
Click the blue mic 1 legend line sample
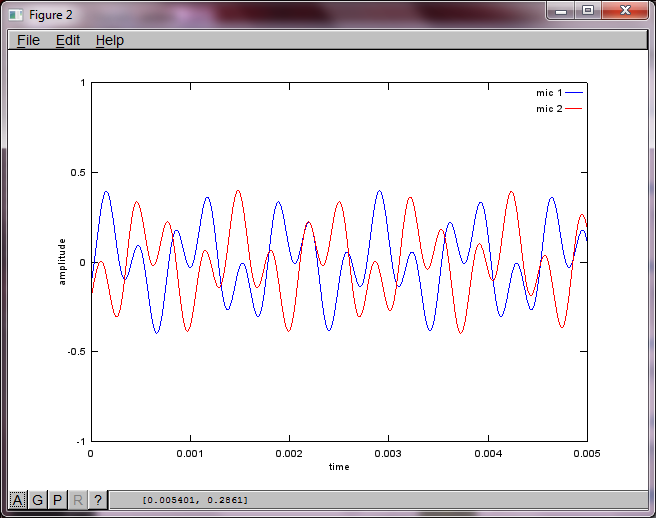[x=574, y=92]
